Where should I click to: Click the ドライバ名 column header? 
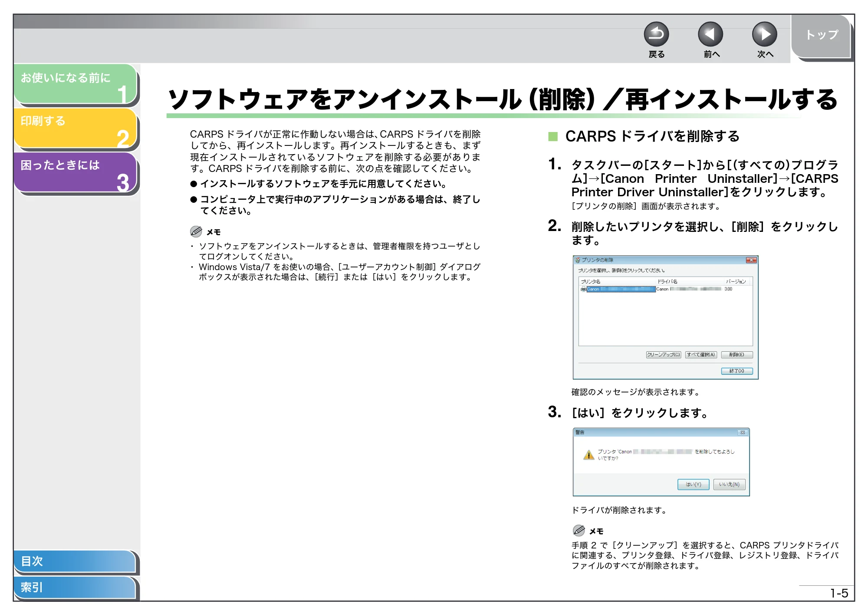tap(667, 281)
